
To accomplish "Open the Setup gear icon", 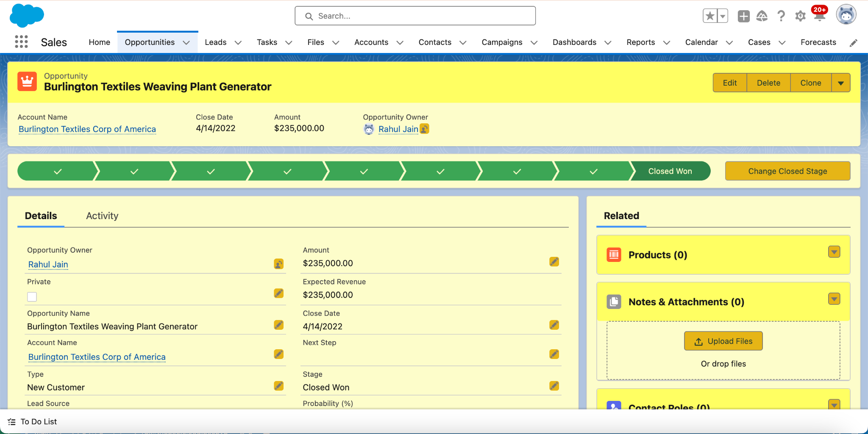I will coord(800,16).
